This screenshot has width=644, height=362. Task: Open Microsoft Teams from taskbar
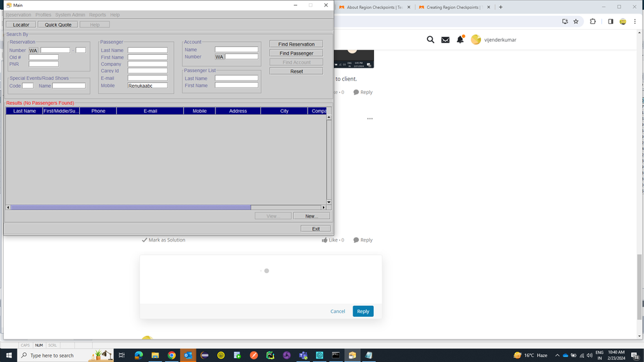click(x=303, y=355)
